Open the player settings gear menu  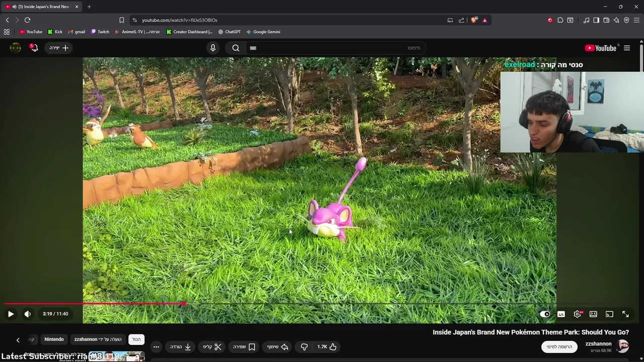pos(577,314)
